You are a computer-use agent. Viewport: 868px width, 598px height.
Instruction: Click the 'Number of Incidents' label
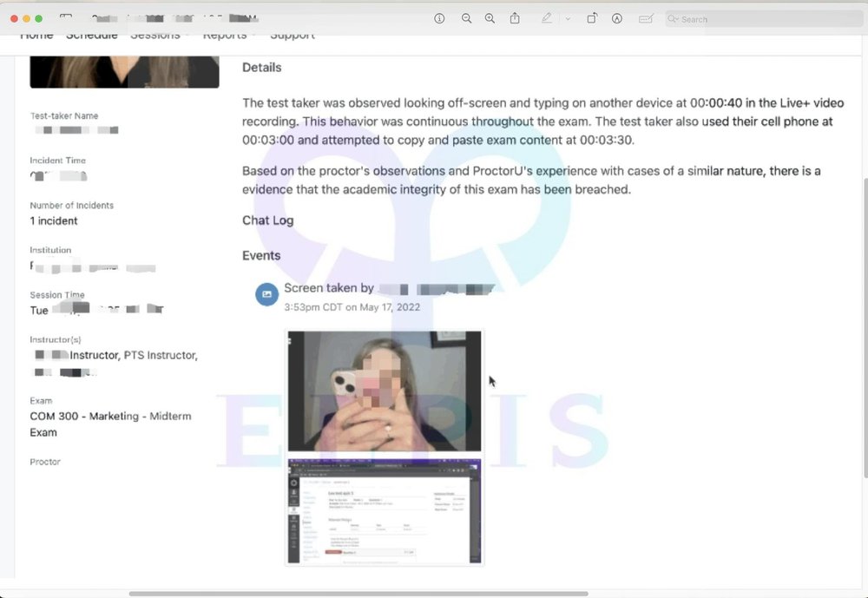click(x=72, y=206)
